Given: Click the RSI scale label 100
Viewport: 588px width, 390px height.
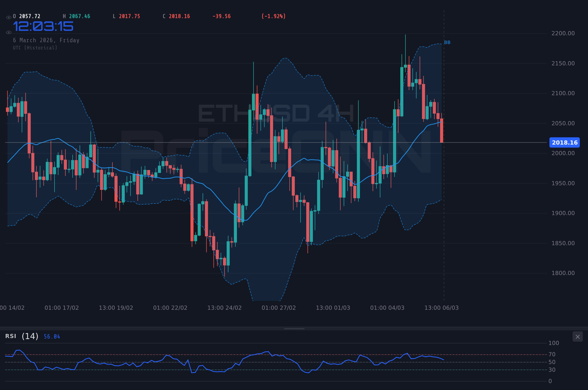Looking at the screenshot, I should tap(554, 343).
